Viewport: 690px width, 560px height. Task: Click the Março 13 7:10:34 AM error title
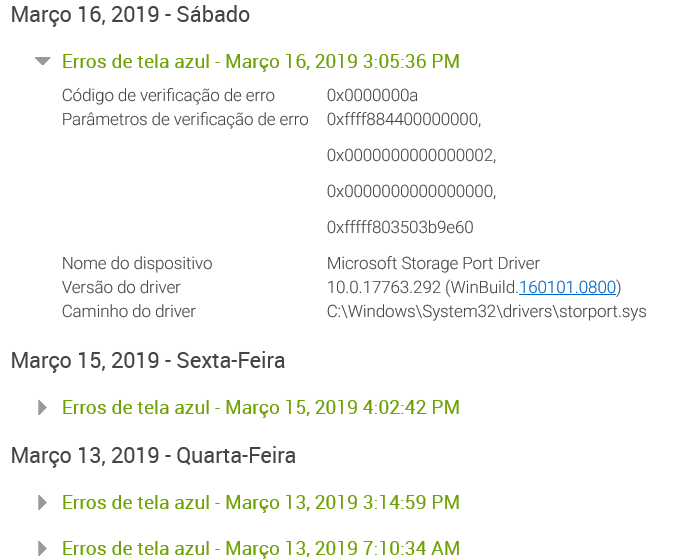click(261, 549)
